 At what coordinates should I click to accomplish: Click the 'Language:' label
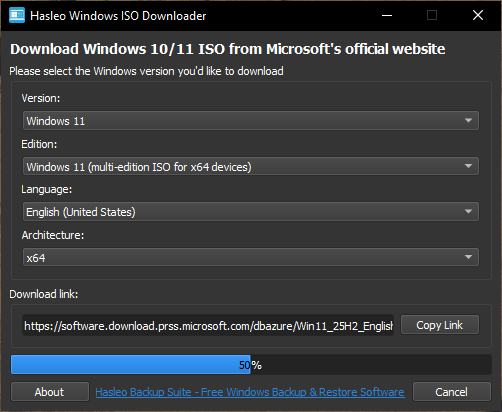point(47,189)
